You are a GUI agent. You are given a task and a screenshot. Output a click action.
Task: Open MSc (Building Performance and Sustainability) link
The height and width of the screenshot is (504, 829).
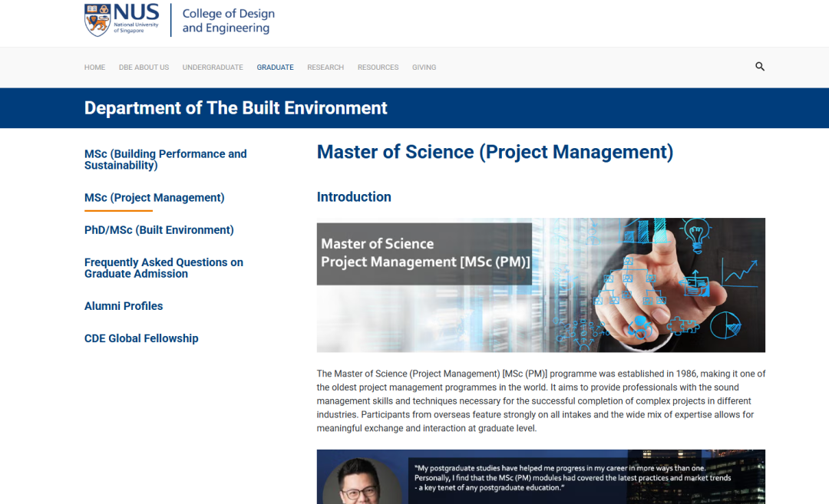tap(165, 160)
